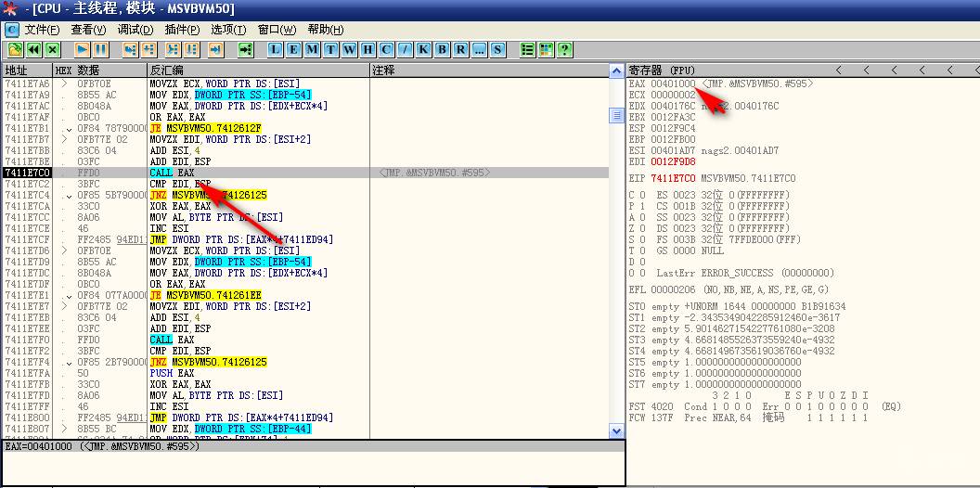The height and width of the screenshot is (488, 980).
Task: Click the green Go to address icon
Action: point(246,50)
